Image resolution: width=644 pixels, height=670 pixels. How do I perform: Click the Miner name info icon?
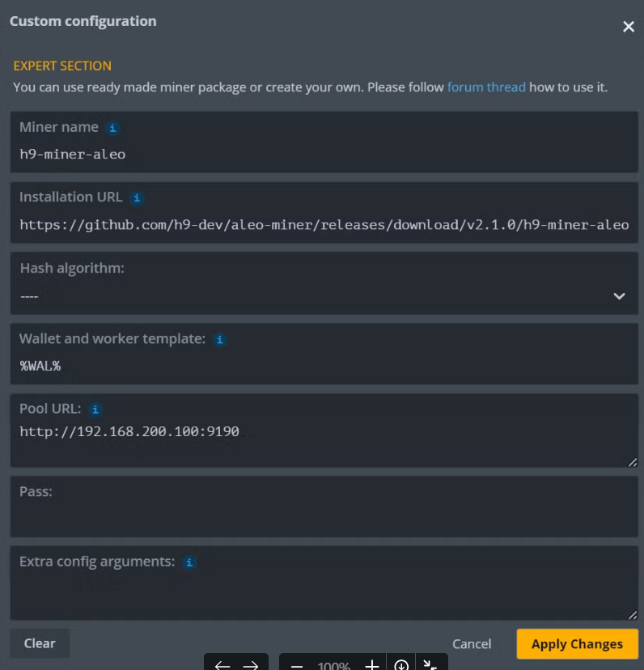(x=114, y=128)
